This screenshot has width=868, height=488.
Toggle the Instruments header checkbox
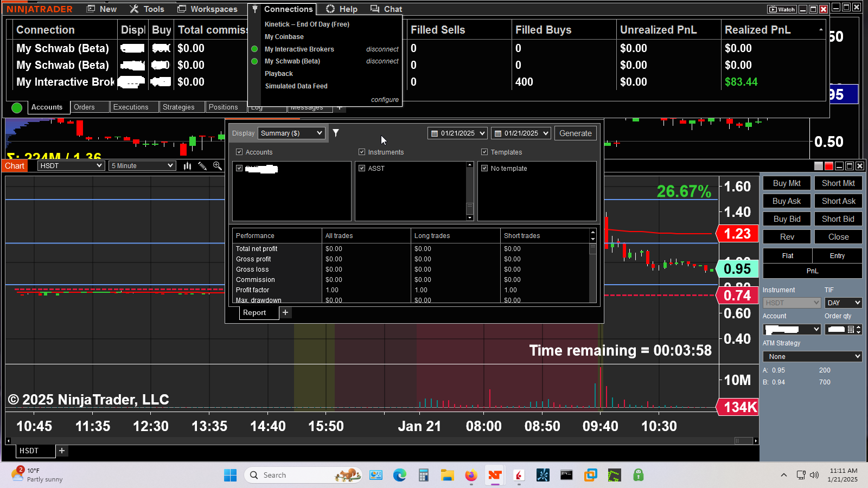(x=362, y=152)
